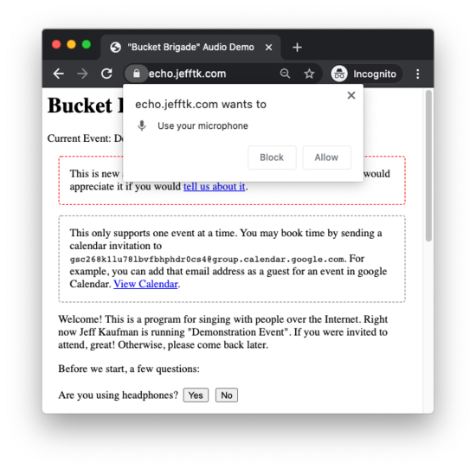Follow the "tell us about it" link
The image size is (476, 469).
tap(214, 186)
